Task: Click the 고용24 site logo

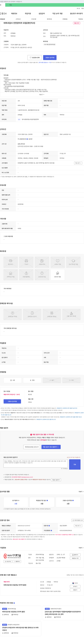Action: point(3,14)
